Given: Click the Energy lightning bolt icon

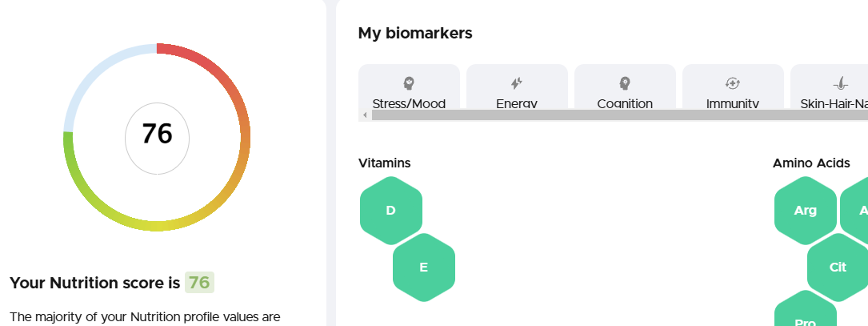Looking at the screenshot, I should pyautogui.click(x=517, y=83).
